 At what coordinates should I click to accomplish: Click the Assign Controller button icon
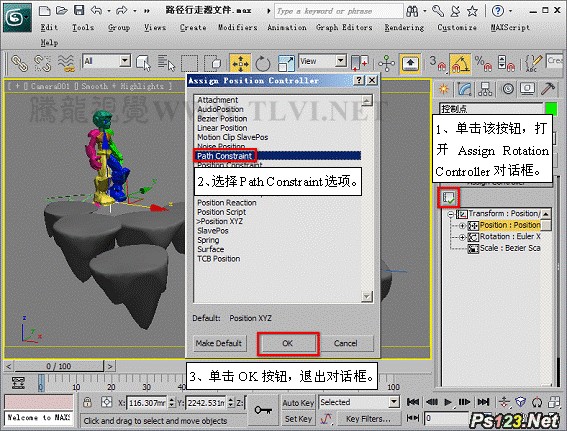[x=448, y=198]
